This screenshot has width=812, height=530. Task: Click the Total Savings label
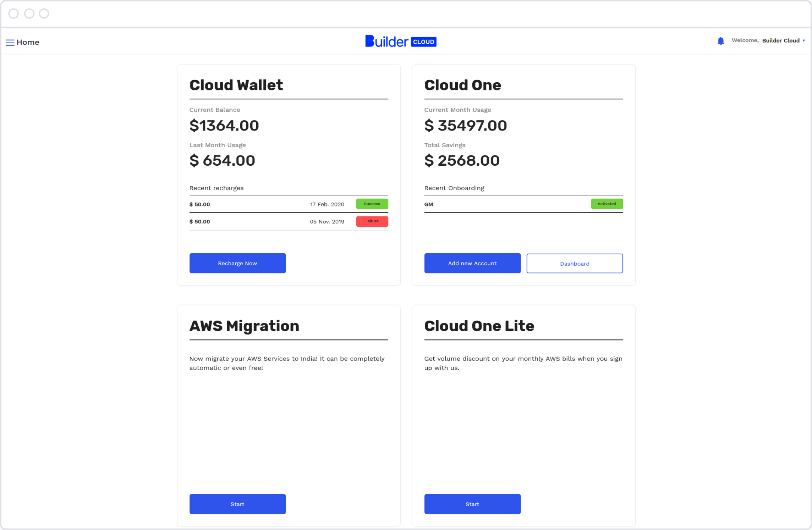[445, 145]
